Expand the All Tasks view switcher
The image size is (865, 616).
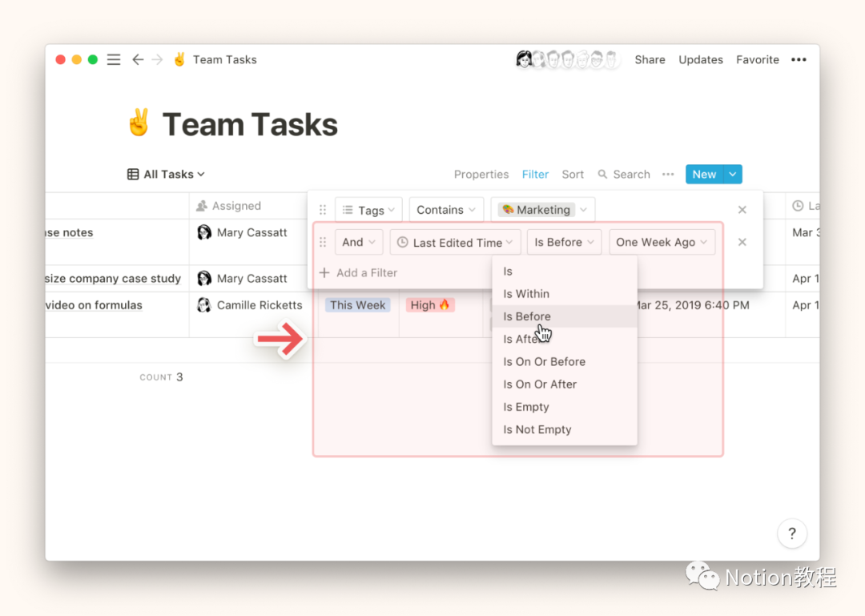pyautogui.click(x=167, y=175)
